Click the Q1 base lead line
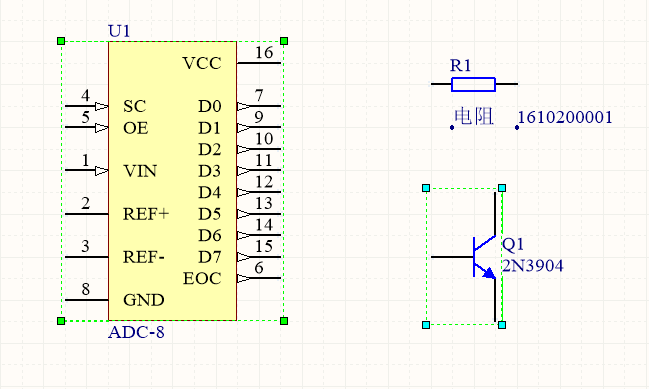Screen dimensions: 649x389 (452, 257)
